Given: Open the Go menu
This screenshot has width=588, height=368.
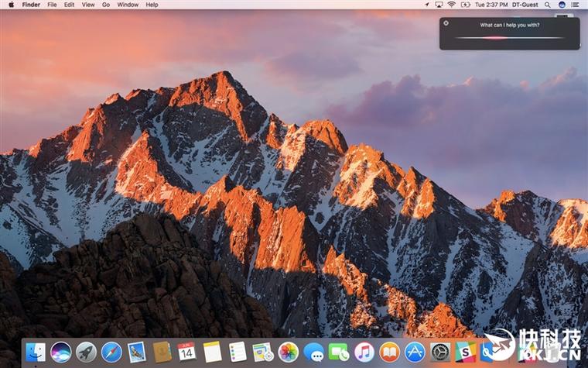Looking at the screenshot, I should pyautogui.click(x=106, y=5).
